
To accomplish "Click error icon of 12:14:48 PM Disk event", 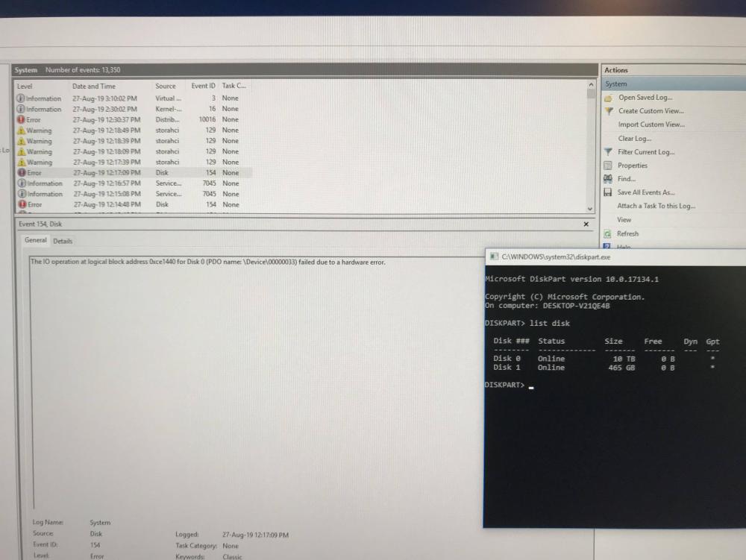I will point(22,204).
